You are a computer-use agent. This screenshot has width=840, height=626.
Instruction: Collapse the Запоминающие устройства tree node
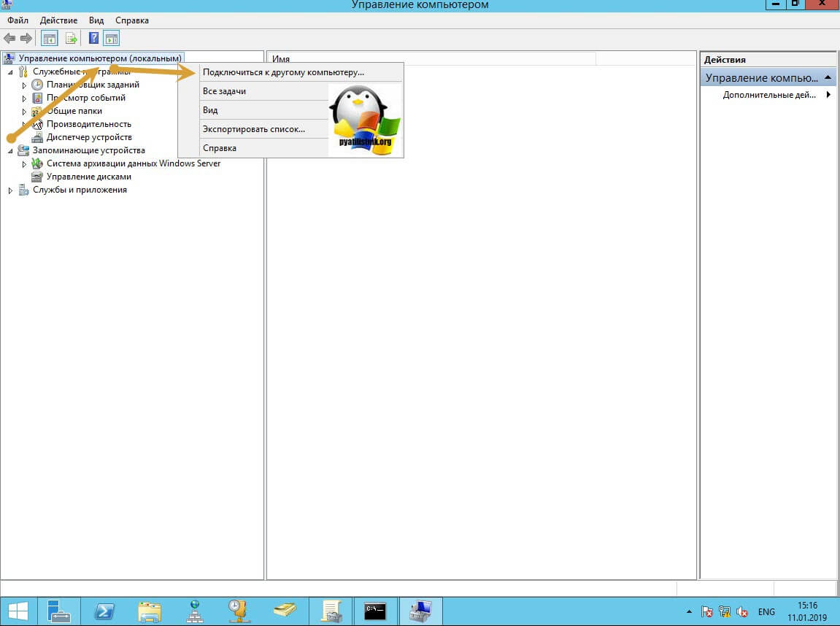pyautogui.click(x=10, y=151)
